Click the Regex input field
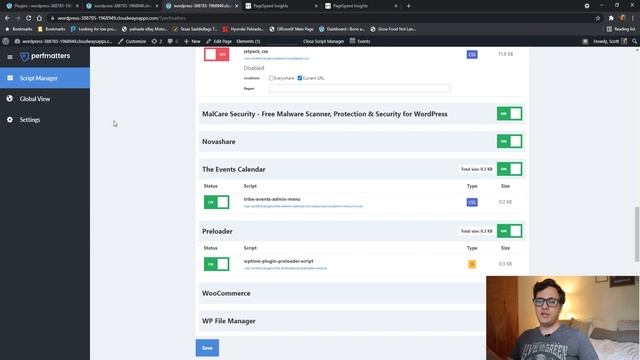 (x=360, y=88)
